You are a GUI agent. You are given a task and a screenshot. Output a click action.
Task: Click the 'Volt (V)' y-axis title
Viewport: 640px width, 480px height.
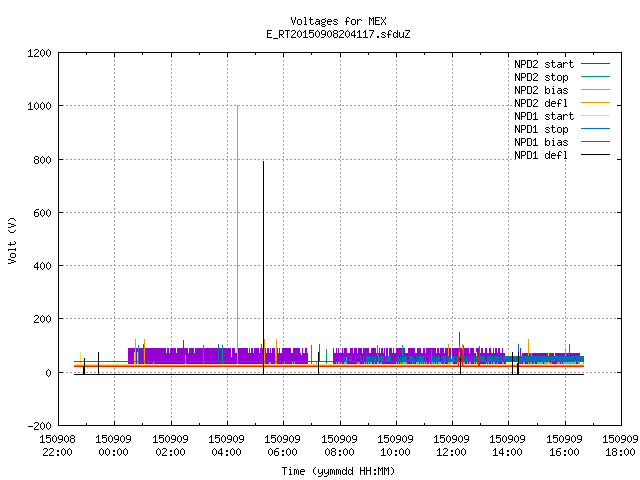(13, 241)
